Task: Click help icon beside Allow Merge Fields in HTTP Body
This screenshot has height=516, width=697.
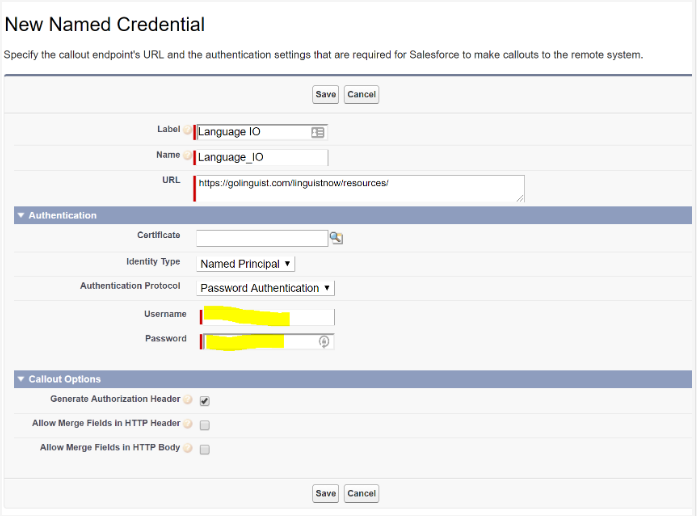Action: pos(187,448)
